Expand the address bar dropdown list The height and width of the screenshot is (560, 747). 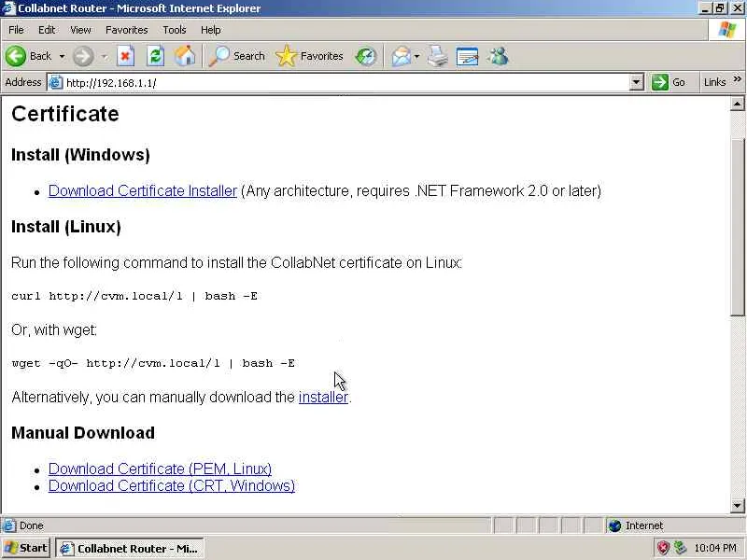tap(637, 83)
